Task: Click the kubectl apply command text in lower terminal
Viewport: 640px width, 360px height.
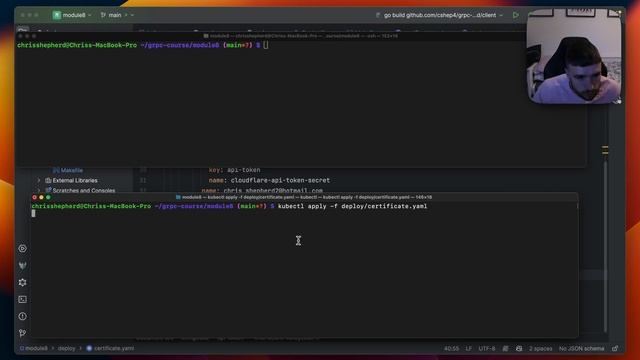Action: click(x=353, y=206)
